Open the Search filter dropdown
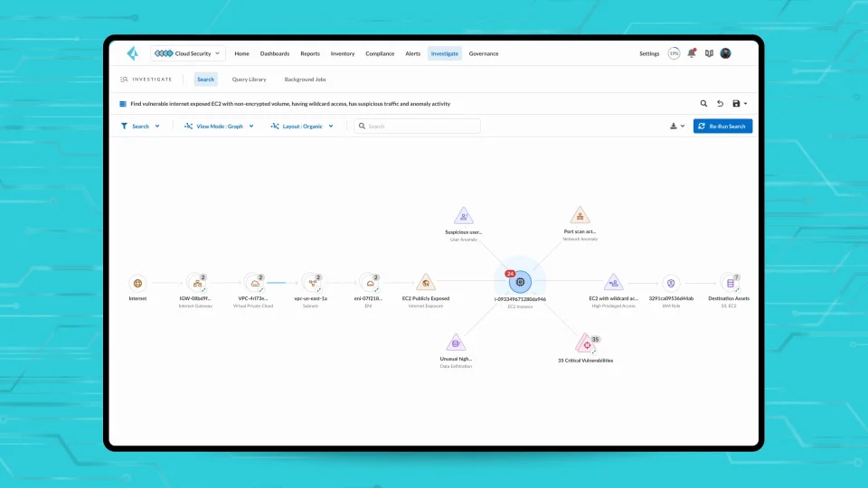Image resolution: width=868 pixels, height=488 pixels. pyautogui.click(x=141, y=127)
